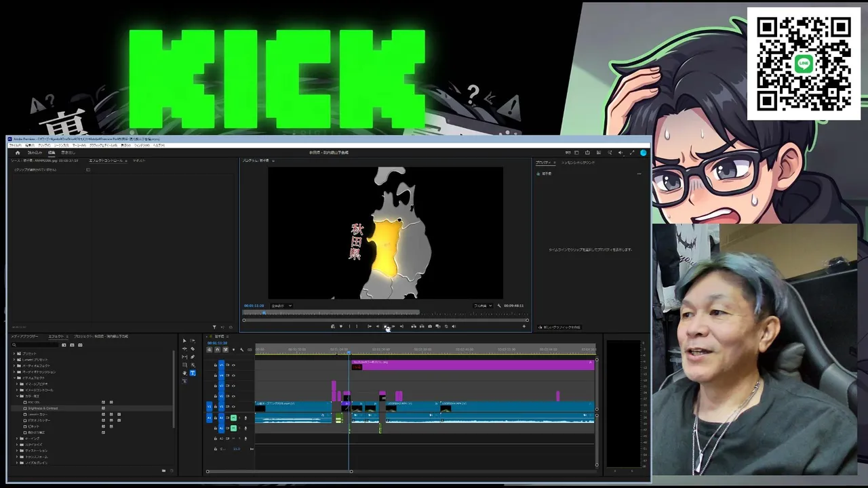Click the timeline horizontal zoom scroll bar

pyautogui.click(x=279, y=471)
